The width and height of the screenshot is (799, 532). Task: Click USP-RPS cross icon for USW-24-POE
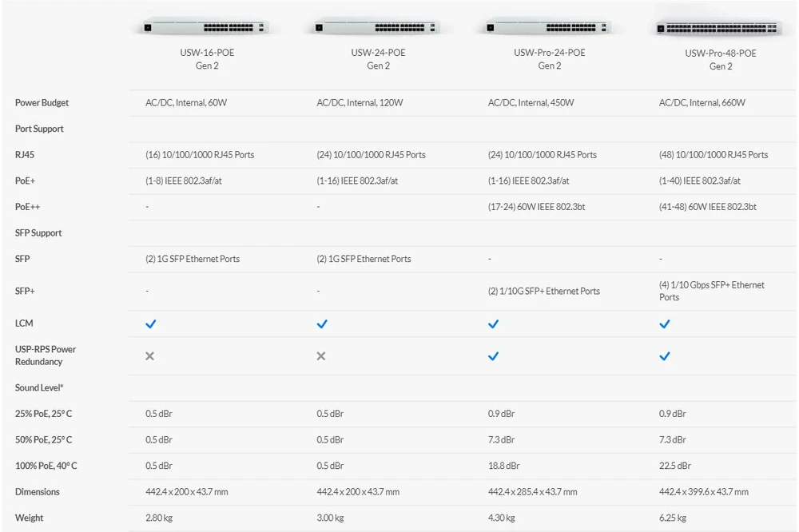(x=321, y=355)
